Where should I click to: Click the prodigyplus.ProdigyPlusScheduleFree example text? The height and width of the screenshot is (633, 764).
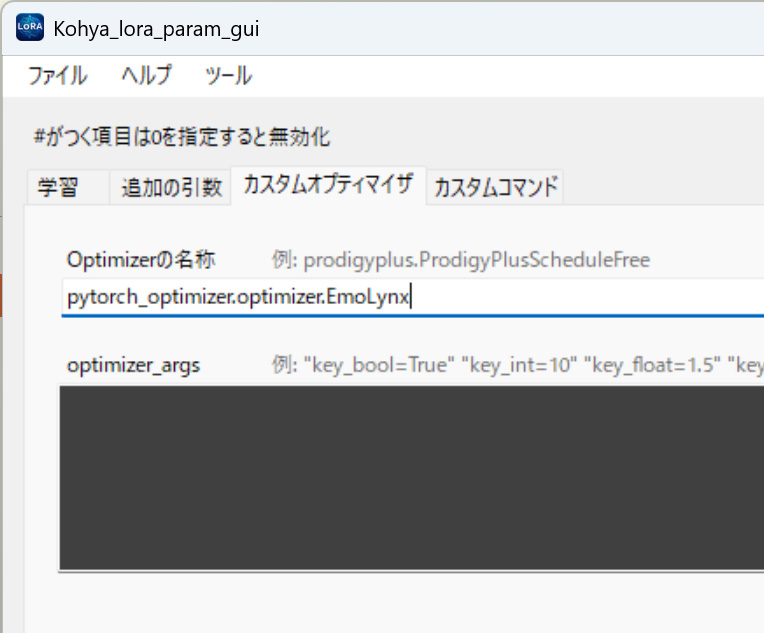[477, 260]
